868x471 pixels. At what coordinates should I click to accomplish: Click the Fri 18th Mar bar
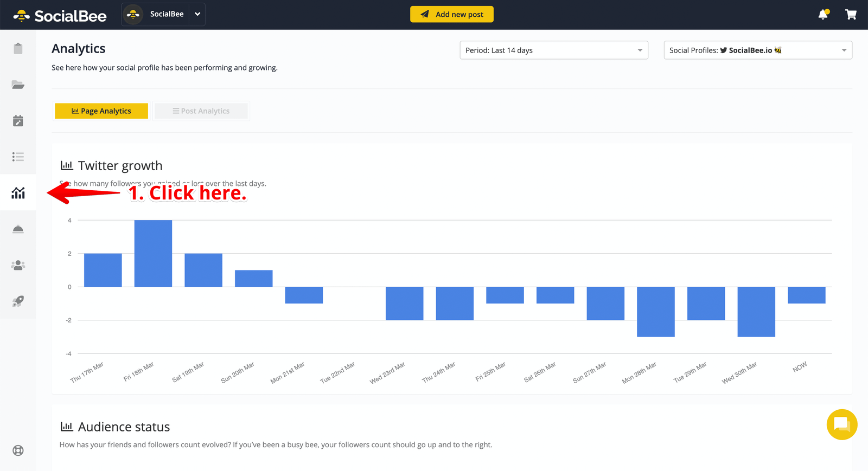click(x=153, y=254)
